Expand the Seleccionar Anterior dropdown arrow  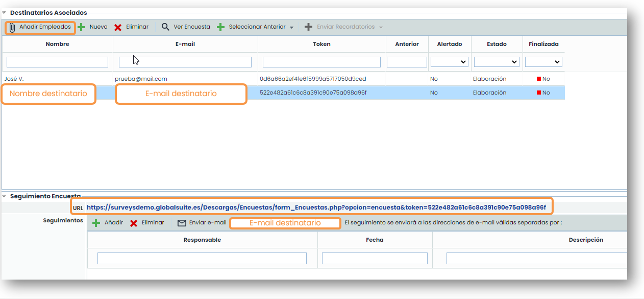[291, 28]
